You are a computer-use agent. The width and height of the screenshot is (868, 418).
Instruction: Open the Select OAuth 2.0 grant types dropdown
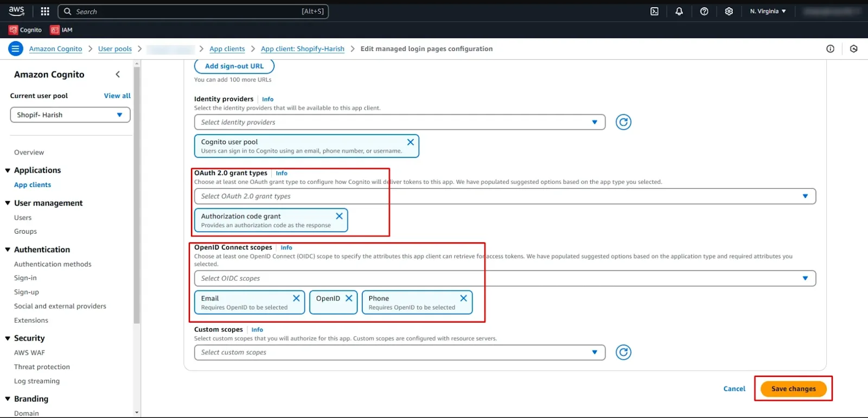[505, 196]
